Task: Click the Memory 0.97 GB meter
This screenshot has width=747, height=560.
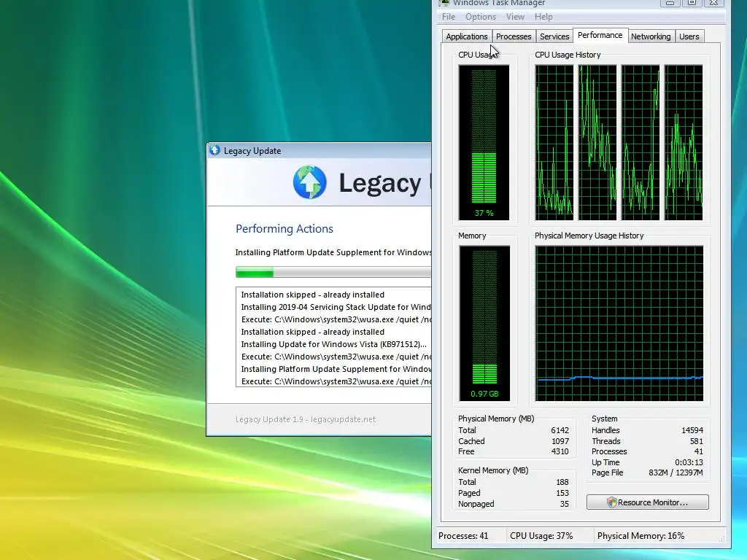Action: (484, 323)
